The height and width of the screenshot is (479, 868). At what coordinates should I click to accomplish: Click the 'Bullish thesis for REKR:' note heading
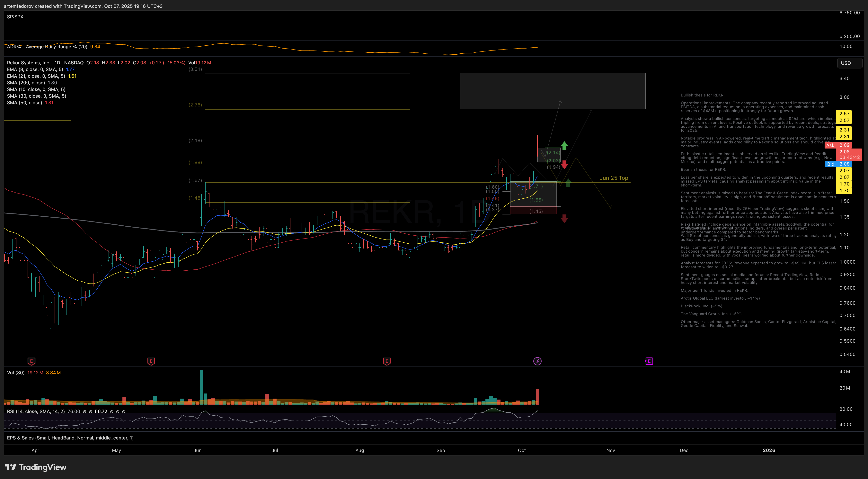[703, 95]
